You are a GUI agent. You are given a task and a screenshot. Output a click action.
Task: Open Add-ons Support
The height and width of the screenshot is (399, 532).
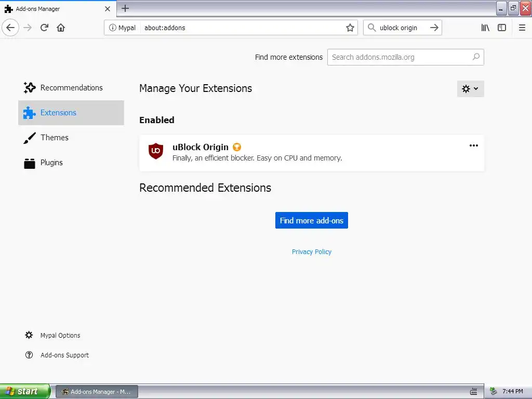[57, 355]
